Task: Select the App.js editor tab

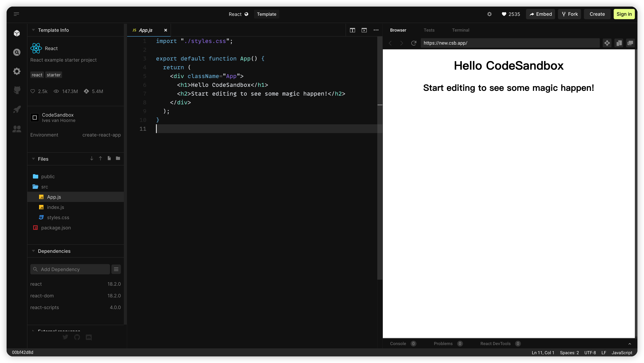Action: pyautogui.click(x=146, y=30)
